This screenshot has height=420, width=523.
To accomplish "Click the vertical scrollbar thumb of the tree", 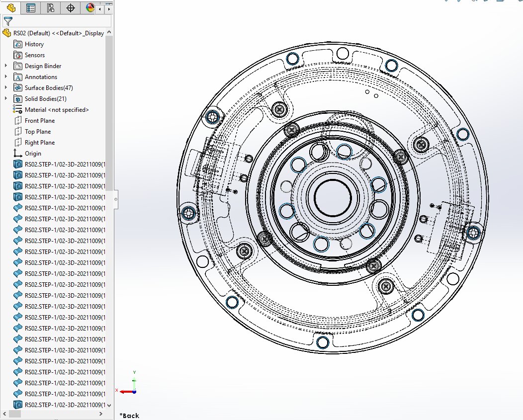I will (x=109, y=114).
